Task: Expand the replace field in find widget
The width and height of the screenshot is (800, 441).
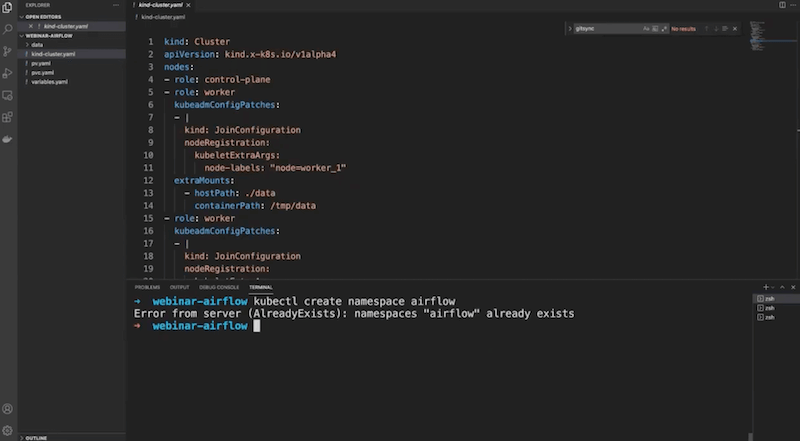Action: point(569,30)
